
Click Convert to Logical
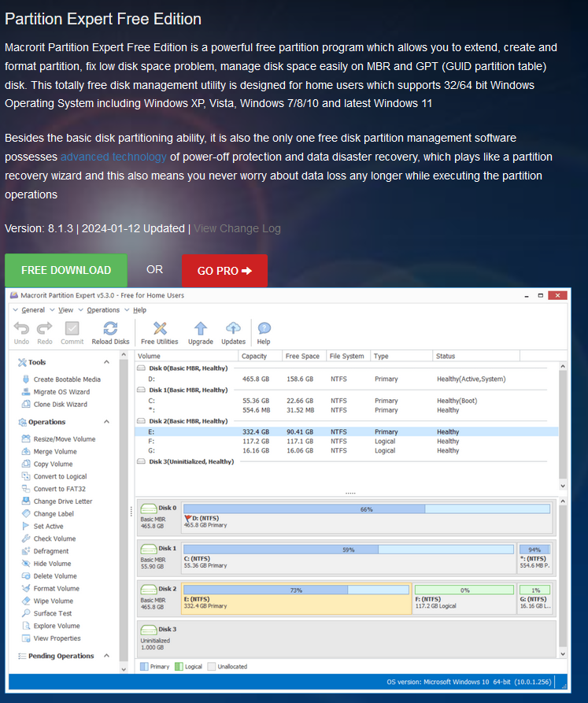coord(54,476)
